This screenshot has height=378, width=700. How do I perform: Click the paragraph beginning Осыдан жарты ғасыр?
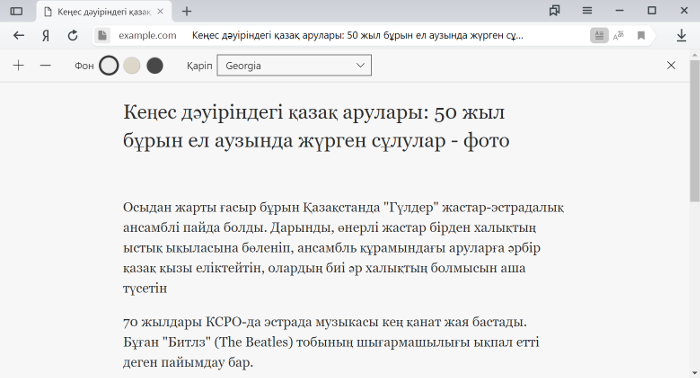(x=344, y=248)
